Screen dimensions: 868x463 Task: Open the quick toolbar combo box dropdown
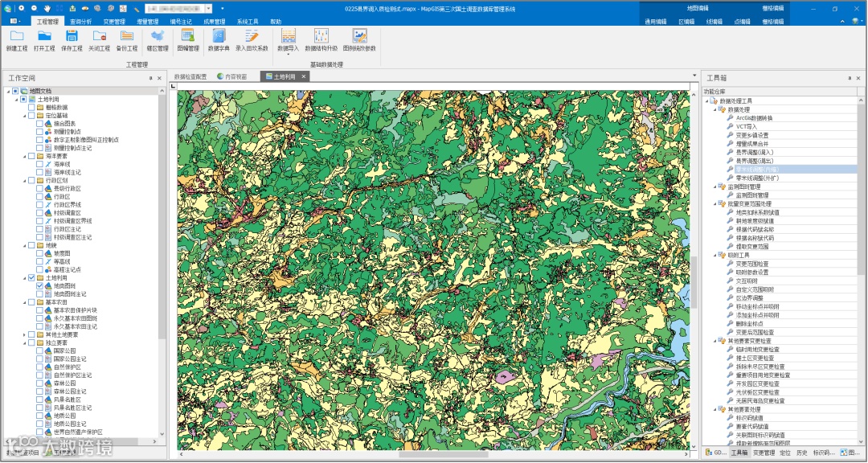click(x=209, y=9)
